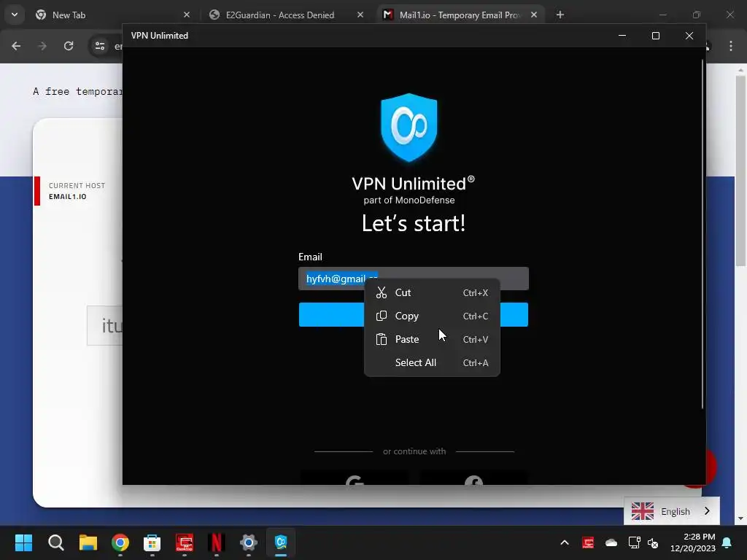Screen dimensions: 747x560
Task: Choose Copy from the context menu
Action: point(432,316)
